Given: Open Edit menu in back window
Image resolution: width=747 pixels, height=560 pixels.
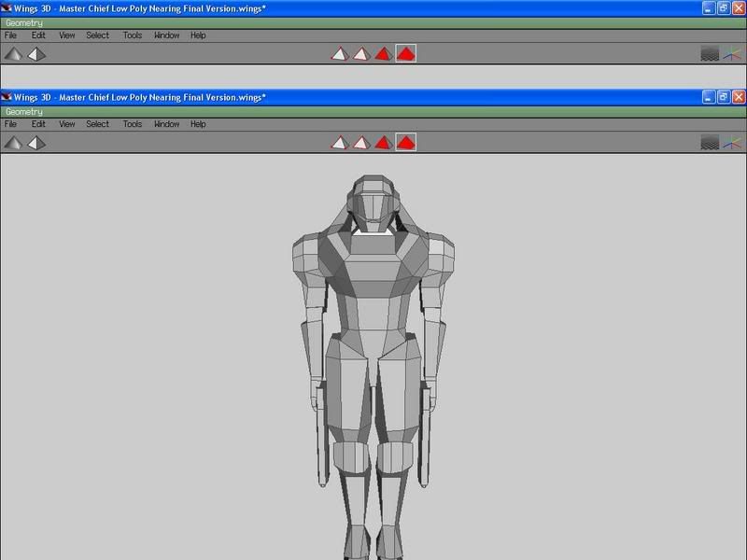Looking at the screenshot, I should click(38, 35).
